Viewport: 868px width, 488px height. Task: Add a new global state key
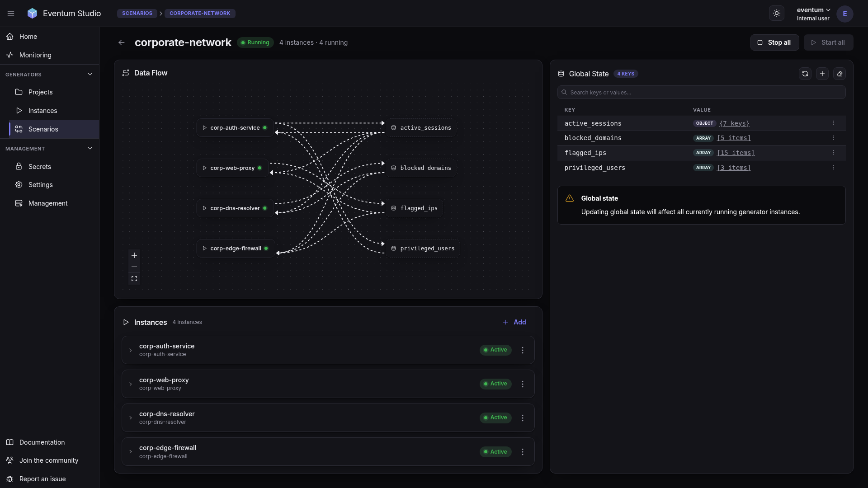822,74
